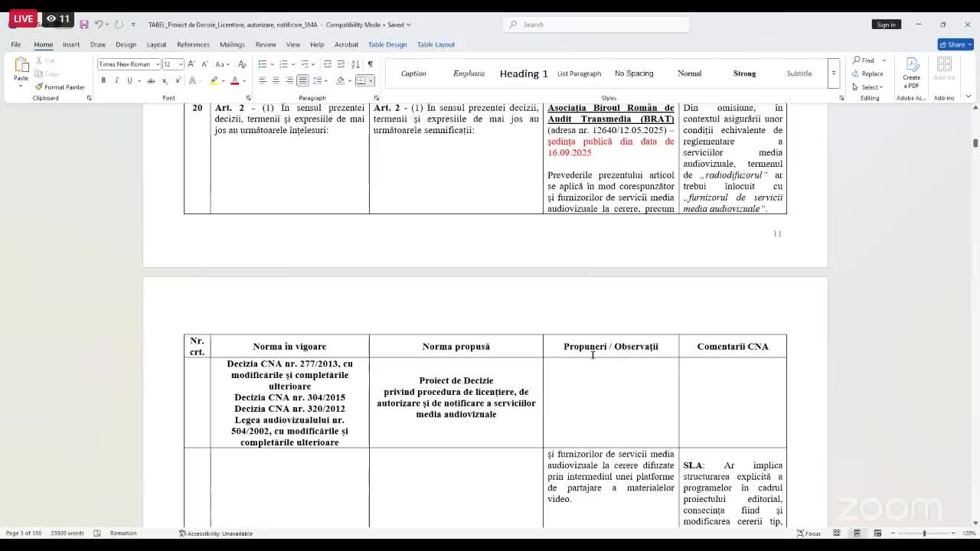Image resolution: width=980 pixels, height=551 pixels.
Task: Click the zoom slider handle
Action: [x=924, y=533]
